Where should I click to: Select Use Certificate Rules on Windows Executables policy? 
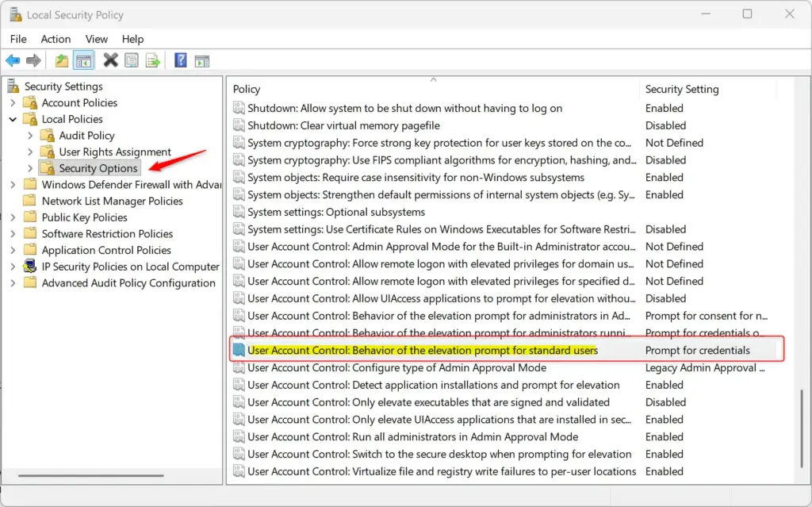441,229
